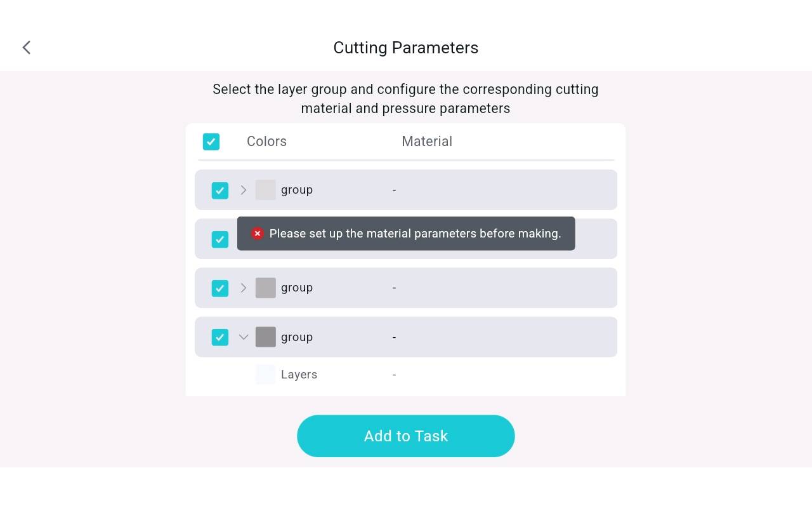Click the material dash of the first group

394,190
